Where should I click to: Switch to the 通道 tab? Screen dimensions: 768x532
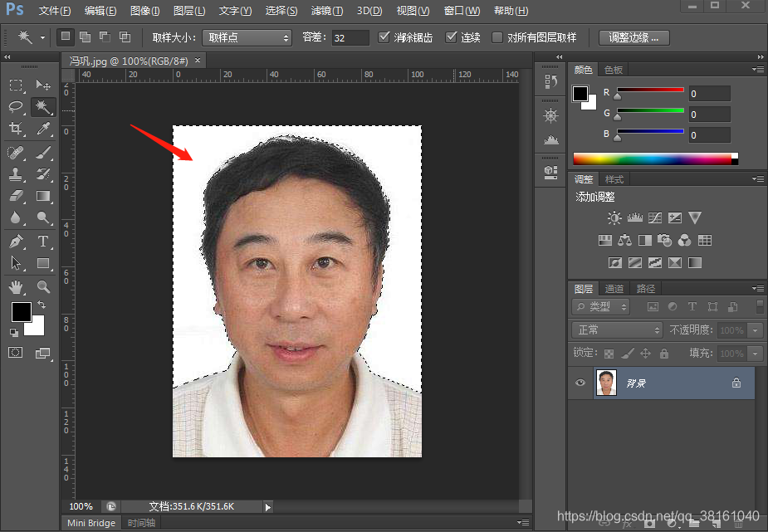[615, 288]
